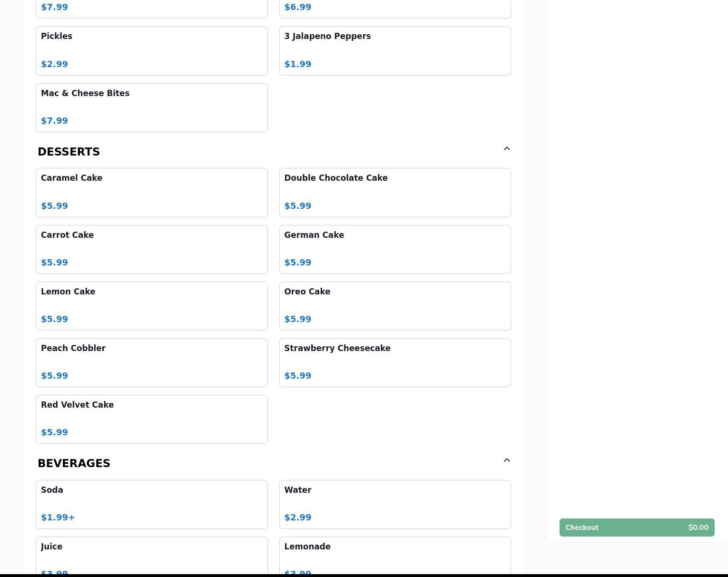This screenshot has height=577, width=728.
Task: Click the $2.99 price under Pickles
Action: tap(54, 64)
